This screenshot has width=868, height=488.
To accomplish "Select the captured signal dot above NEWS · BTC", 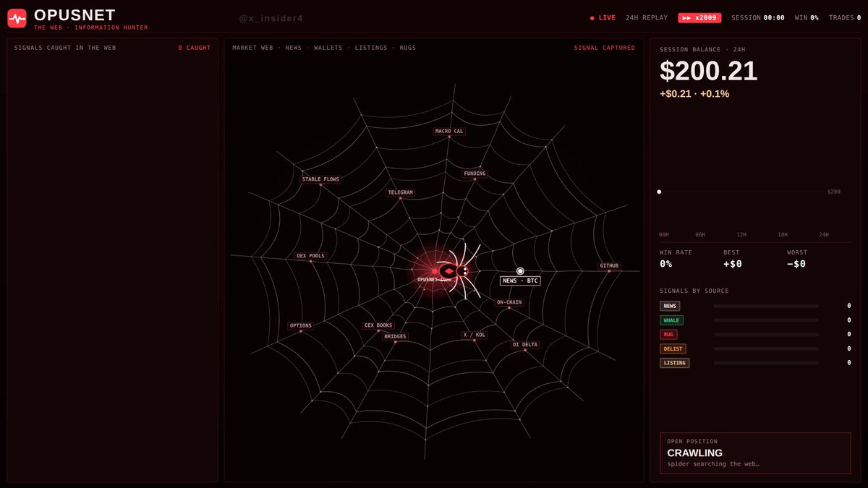I will coord(520,271).
